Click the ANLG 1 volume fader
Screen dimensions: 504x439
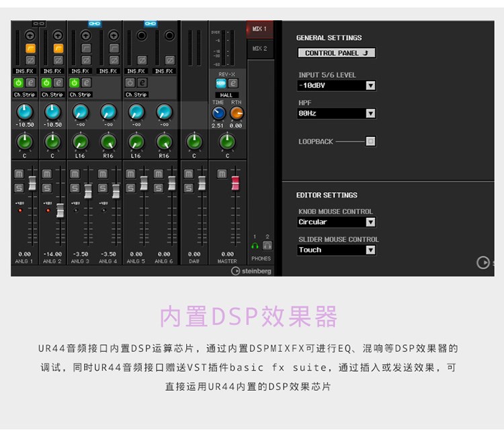coord(32,183)
